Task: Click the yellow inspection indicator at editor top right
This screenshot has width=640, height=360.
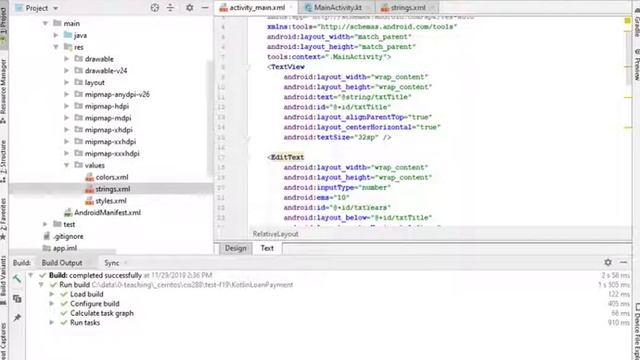Action: tap(627, 20)
